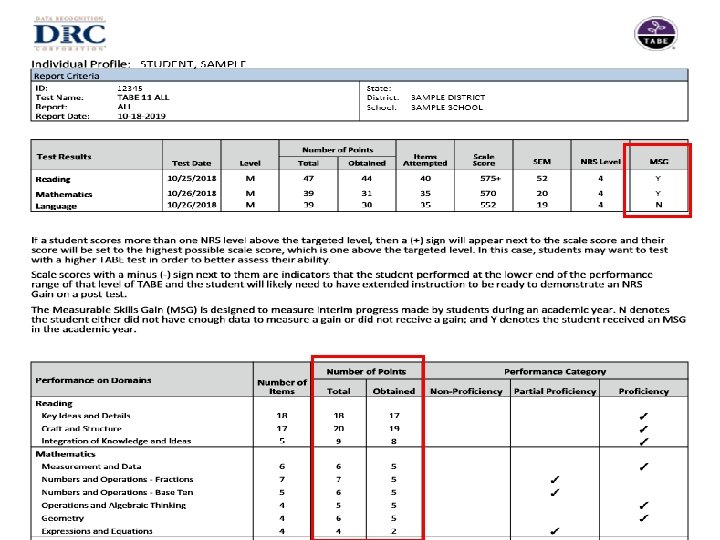The image size is (720, 540).
Task: Select Integration of Knowledge and Ideas row label
Action: pyautogui.click(x=116, y=441)
